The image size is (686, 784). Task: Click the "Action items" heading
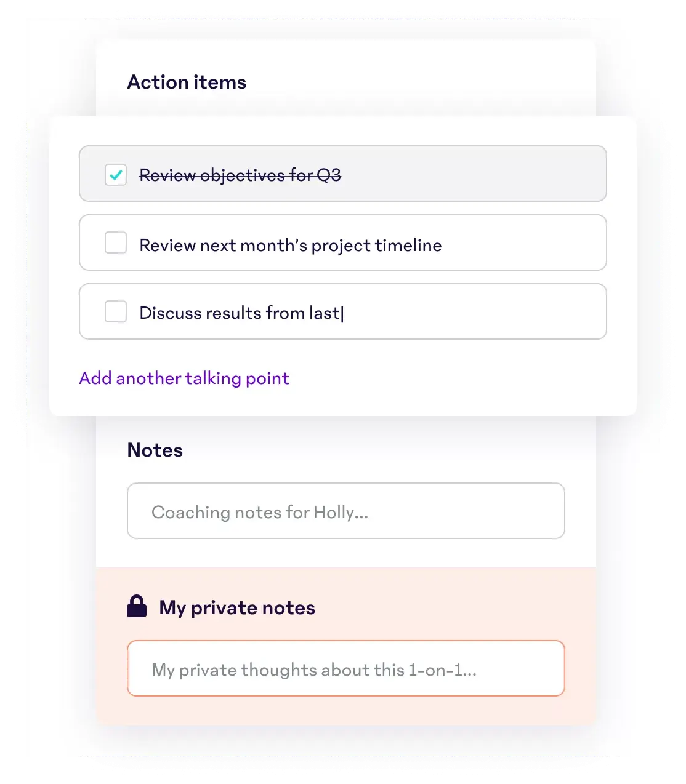click(187, 82)
